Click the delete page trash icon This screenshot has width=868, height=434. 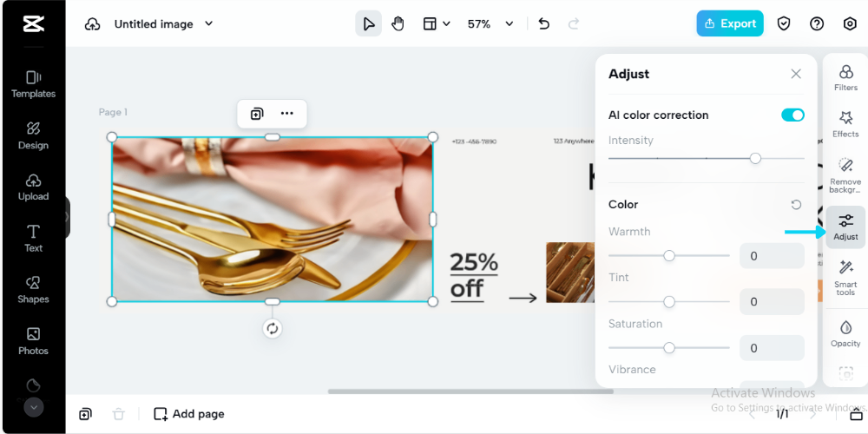click(x=118, y=413)
